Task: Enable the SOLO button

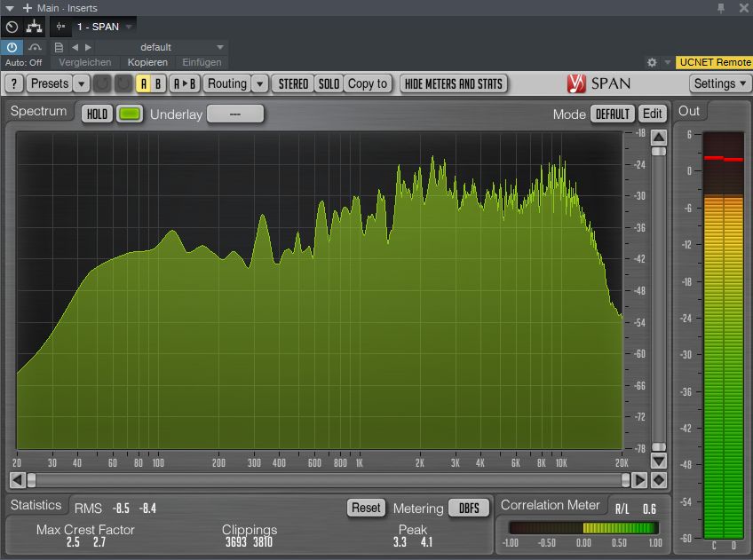Action: click(329, 83)
